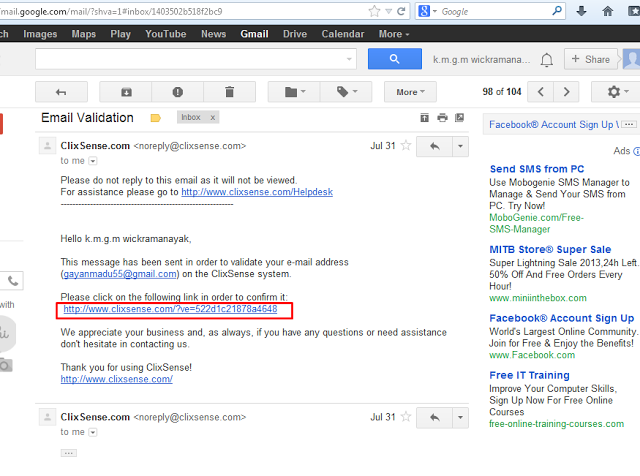Open News in the Google bar

coord(213,34)
